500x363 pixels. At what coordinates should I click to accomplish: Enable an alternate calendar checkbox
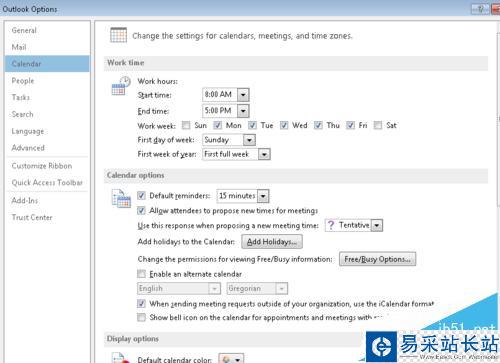(141, 274)
